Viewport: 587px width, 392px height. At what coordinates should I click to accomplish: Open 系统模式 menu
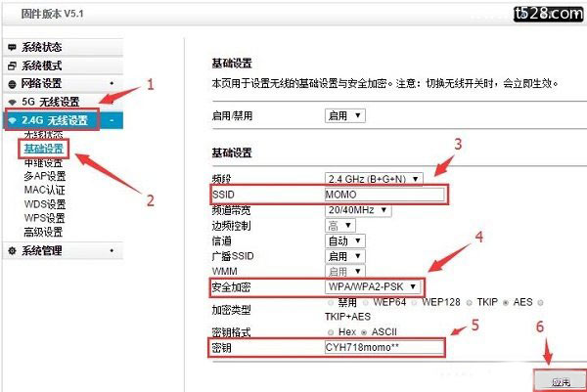[63, 65]
